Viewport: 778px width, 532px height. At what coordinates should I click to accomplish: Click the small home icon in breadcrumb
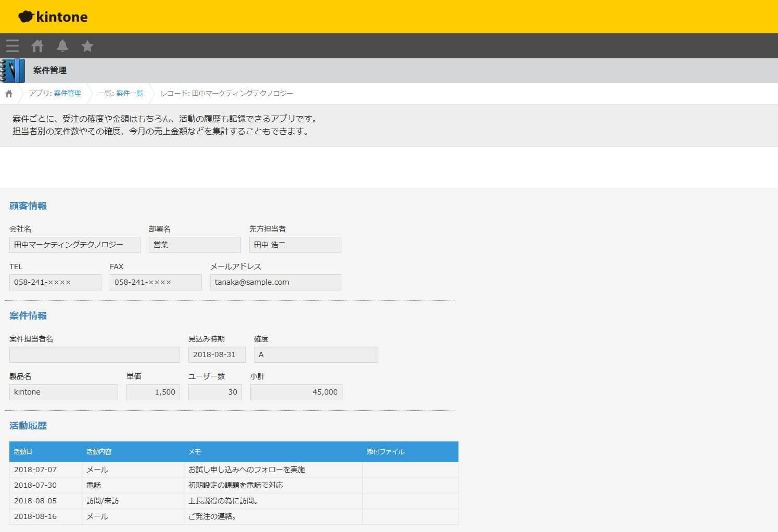pos(9,94)
